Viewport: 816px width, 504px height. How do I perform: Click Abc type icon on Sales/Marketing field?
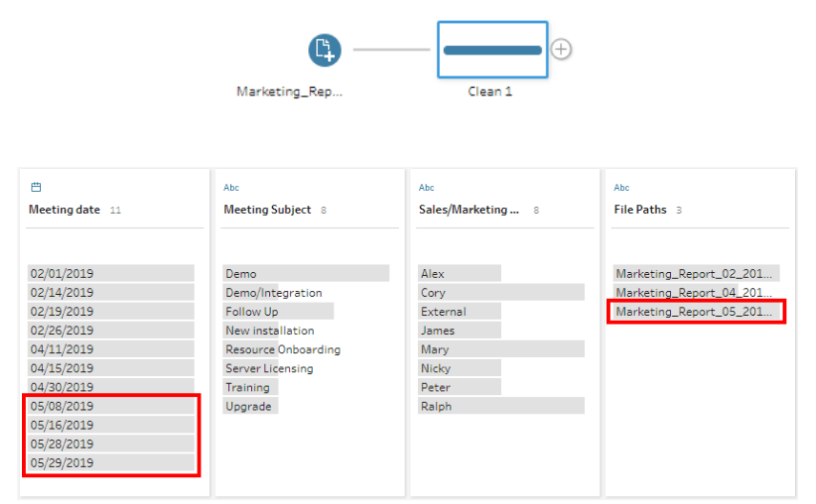coord(427,187)
